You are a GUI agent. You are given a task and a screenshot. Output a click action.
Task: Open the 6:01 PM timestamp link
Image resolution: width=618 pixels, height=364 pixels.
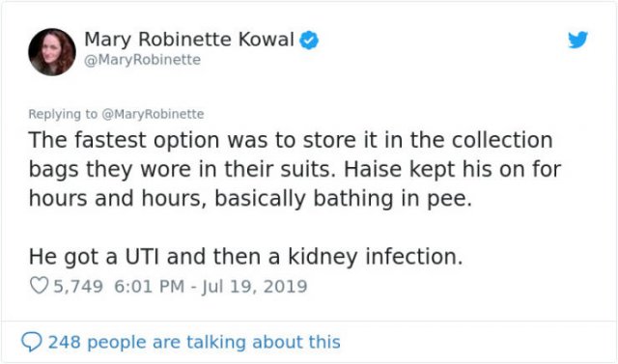pos(150,286)
